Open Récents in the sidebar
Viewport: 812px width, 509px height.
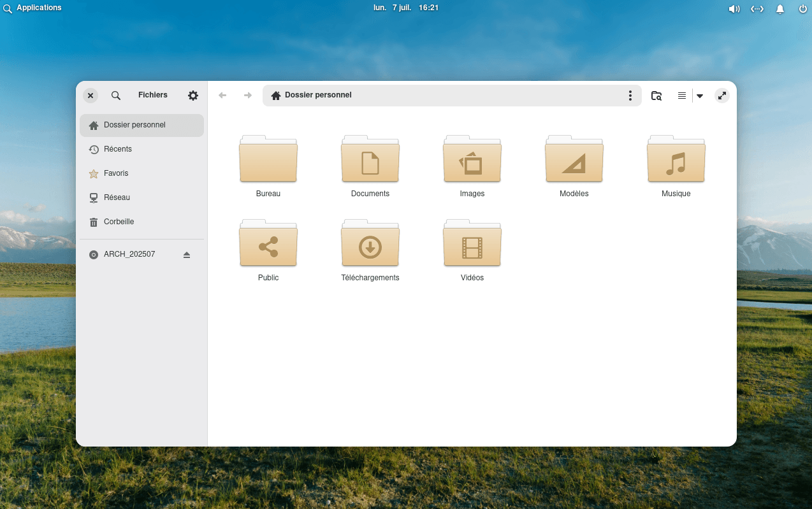point(141,149)
